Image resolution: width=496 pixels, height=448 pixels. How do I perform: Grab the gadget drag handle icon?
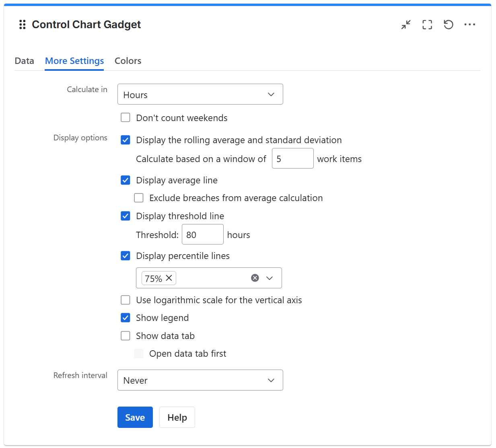[x=22, y=25]
